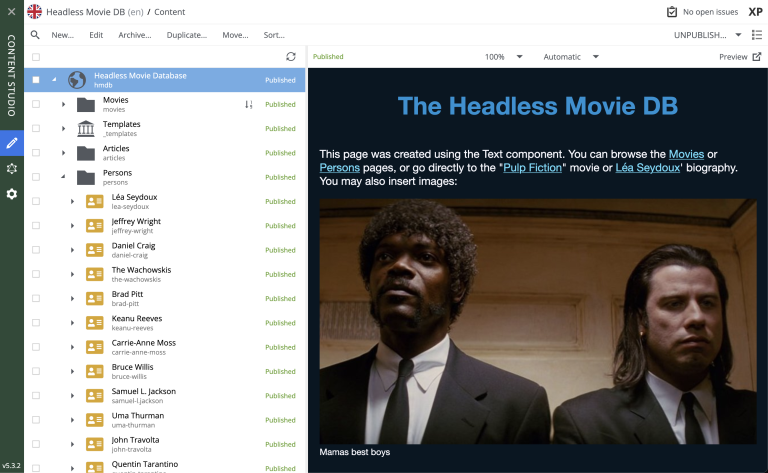Viewport: 768px width, 473px height.
Task: Toggle the select-all checkbox above the tree
Action: (x=36, y=57)
